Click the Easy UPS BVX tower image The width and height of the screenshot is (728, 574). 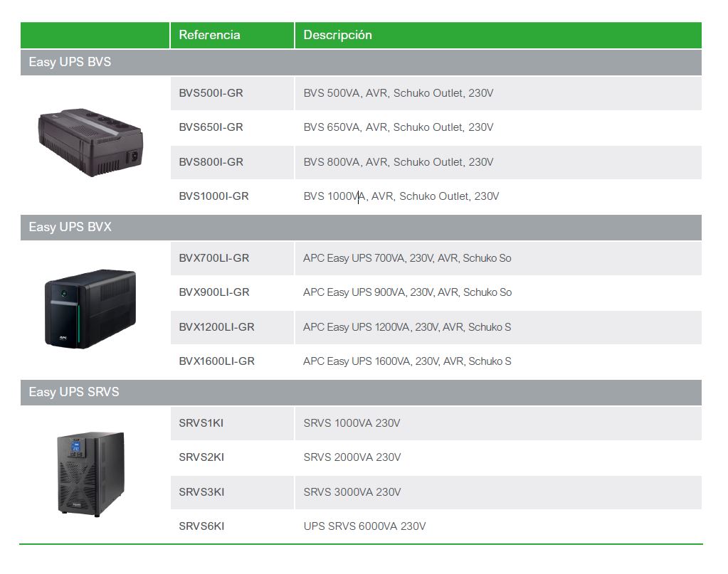[x=90, y=309]
